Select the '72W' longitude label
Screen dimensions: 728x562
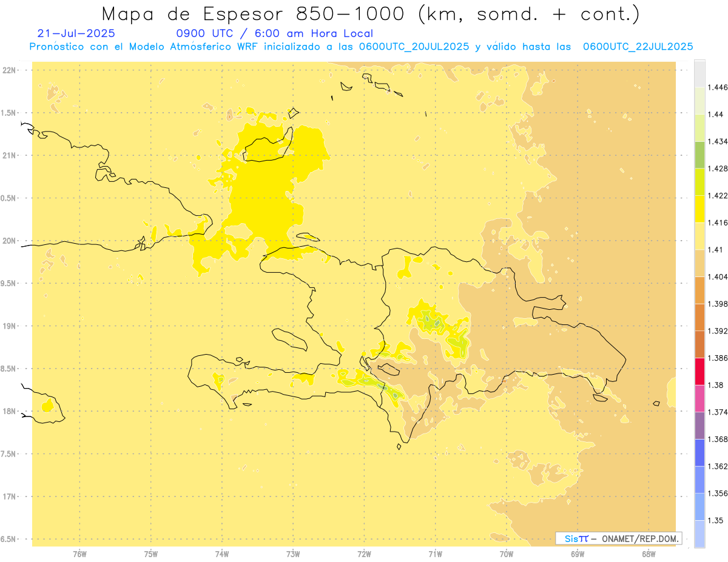[364, 554]
